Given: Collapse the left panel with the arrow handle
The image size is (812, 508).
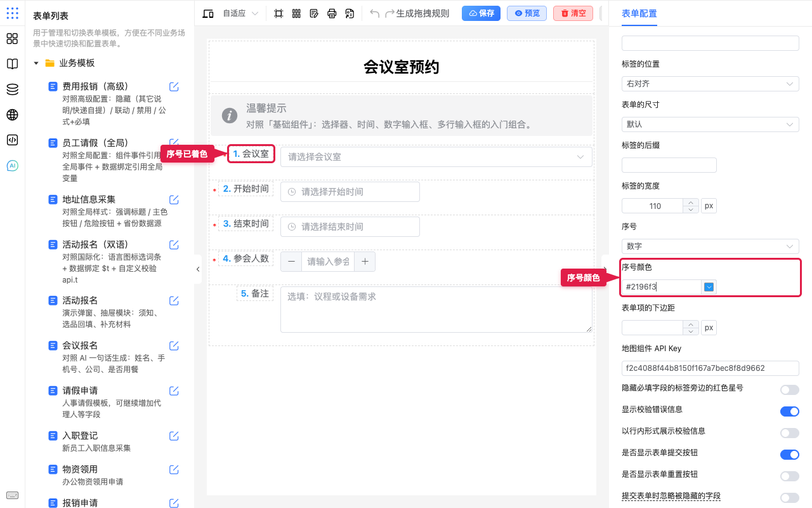Looking at the screenshot, I should coord(198,269).
